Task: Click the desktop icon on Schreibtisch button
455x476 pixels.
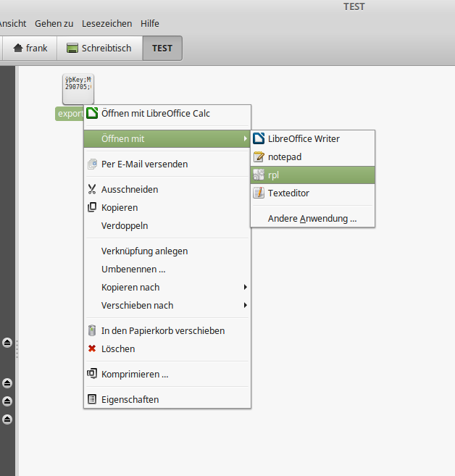Action: (72, 48)
